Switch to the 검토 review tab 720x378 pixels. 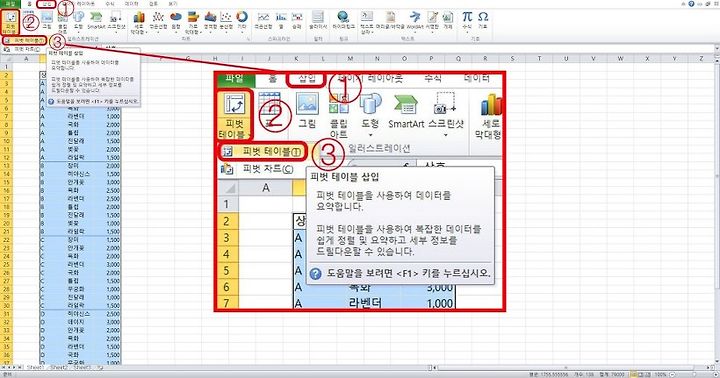[x=153, y=4]
